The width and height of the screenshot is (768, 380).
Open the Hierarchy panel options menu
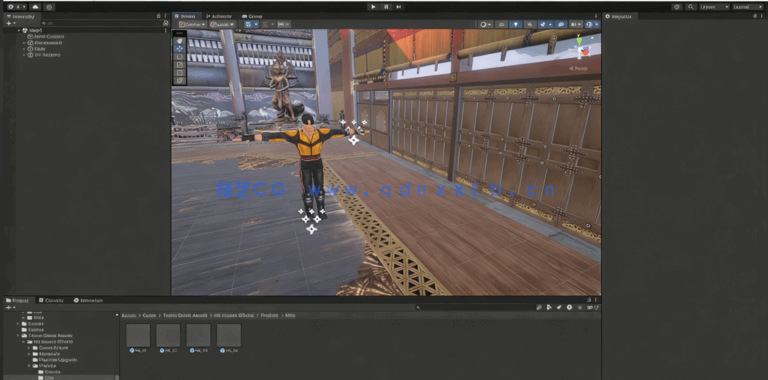(166, 16)
